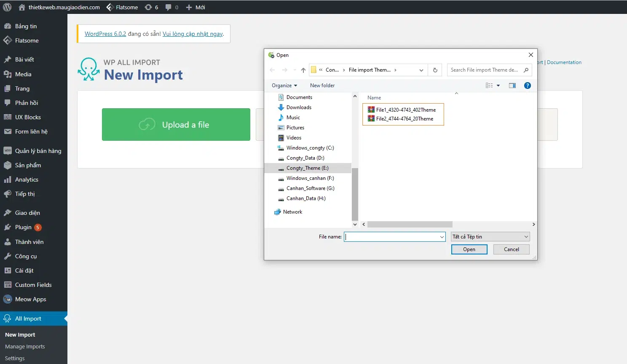
Task: Open Phản hồi comments menu
Action: pyautogui.click(x=34, y=103)
